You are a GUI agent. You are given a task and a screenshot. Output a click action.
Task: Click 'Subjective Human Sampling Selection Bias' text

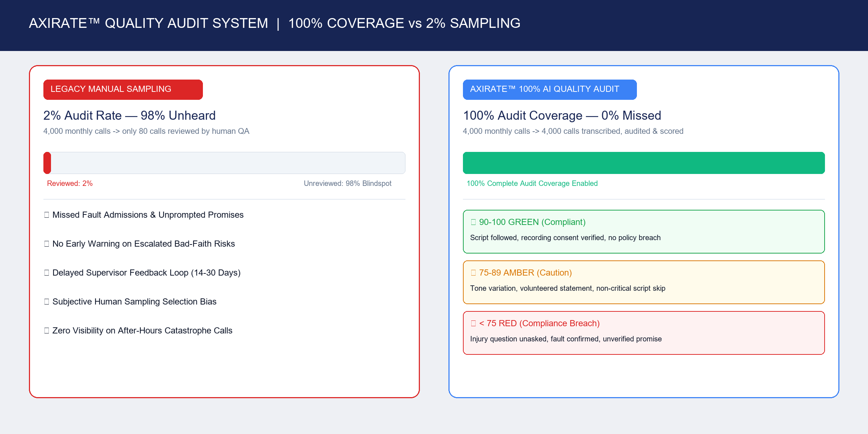135,302
